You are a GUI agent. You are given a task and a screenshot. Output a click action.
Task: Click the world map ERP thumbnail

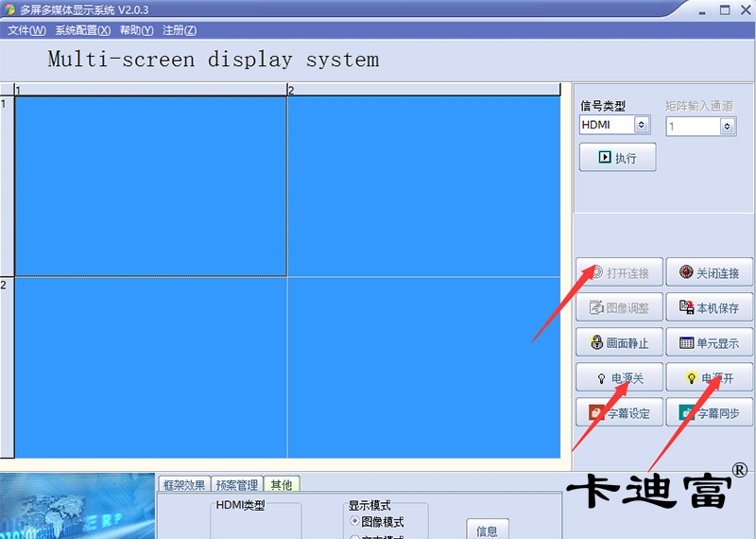(x=77, y=506)
